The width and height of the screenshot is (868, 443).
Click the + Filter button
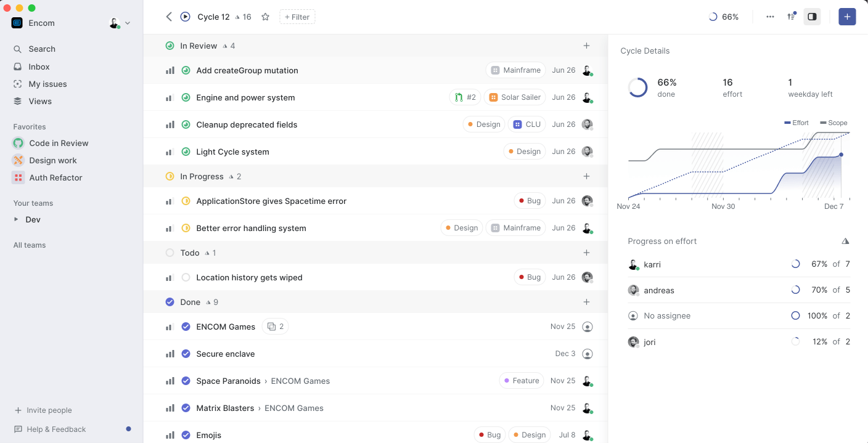297,17
